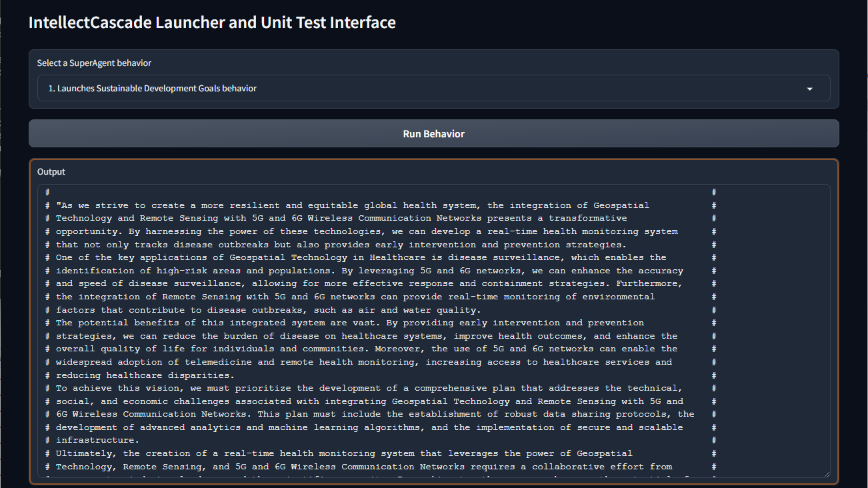
Task: Click the Output label
Action: pyautogui.click(x=51, y=172)
